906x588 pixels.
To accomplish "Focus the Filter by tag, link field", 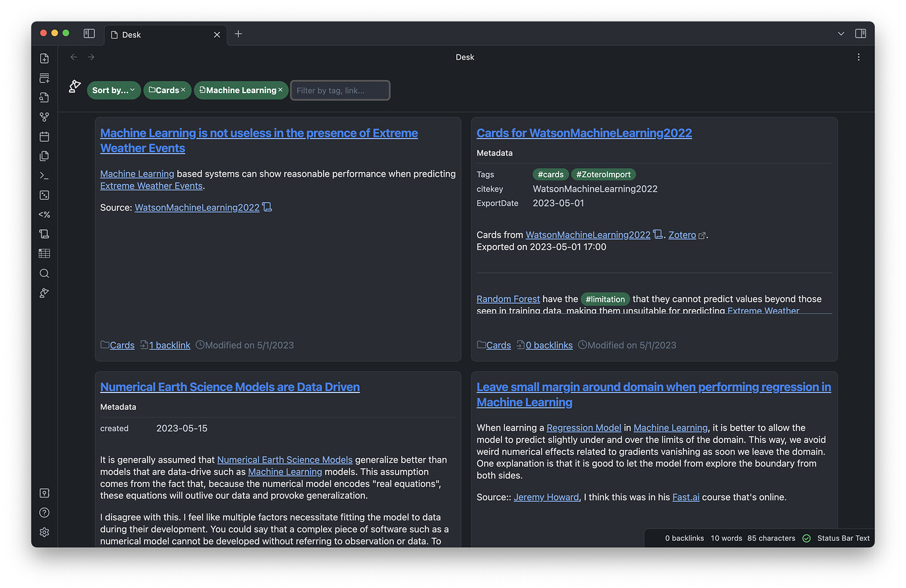I will click(340, 91).
